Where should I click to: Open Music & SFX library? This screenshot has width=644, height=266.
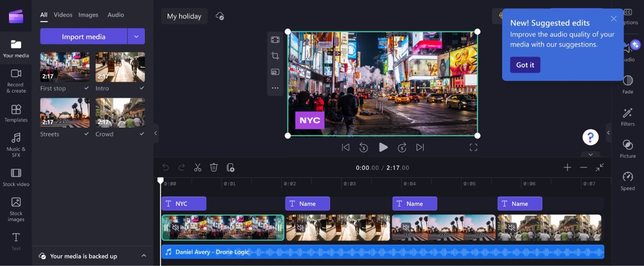coord(16,145)
